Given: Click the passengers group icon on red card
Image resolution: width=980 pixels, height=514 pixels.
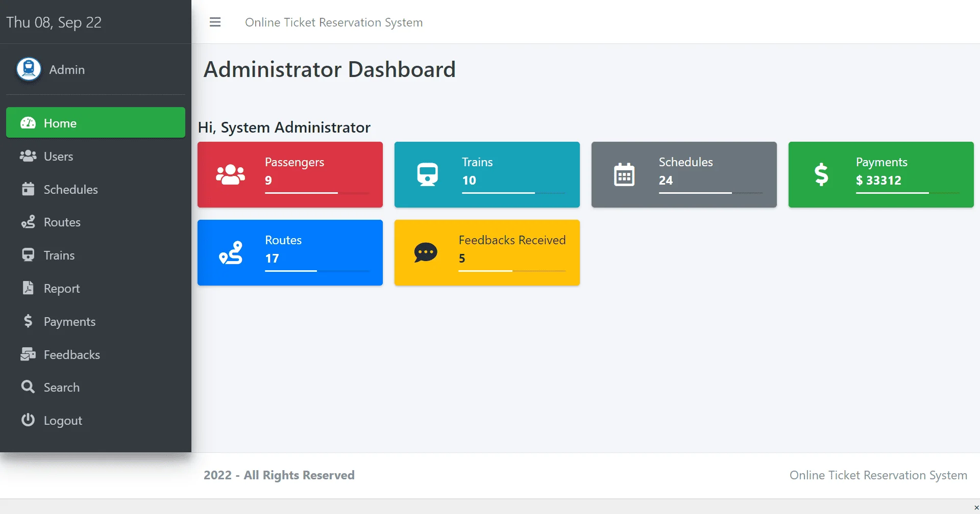Looking at the screenshot, I should [x=230, y=174].
